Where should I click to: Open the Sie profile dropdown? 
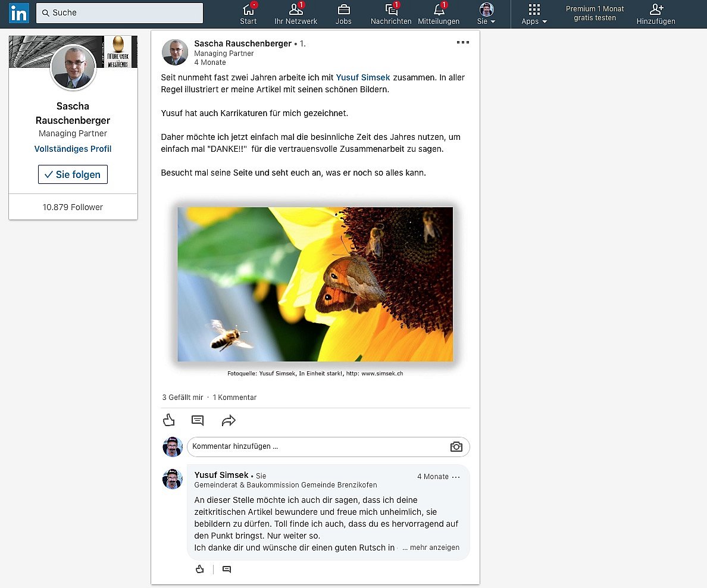[486, 14]
